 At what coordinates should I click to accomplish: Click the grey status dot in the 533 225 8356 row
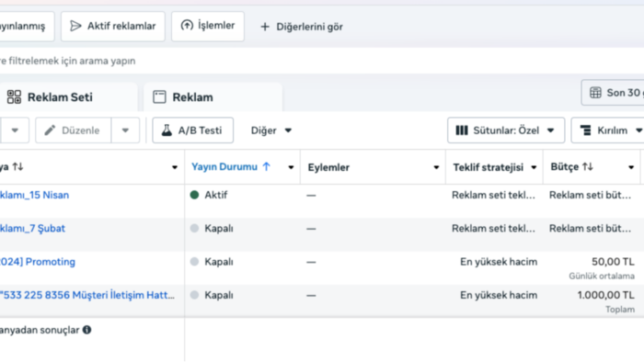[x=195, y=295]
